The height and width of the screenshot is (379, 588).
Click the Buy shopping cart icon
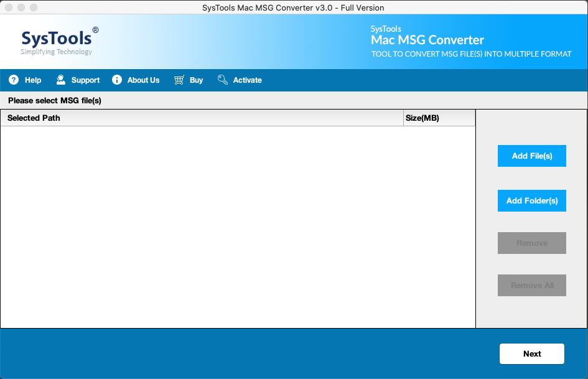[179, 80]
